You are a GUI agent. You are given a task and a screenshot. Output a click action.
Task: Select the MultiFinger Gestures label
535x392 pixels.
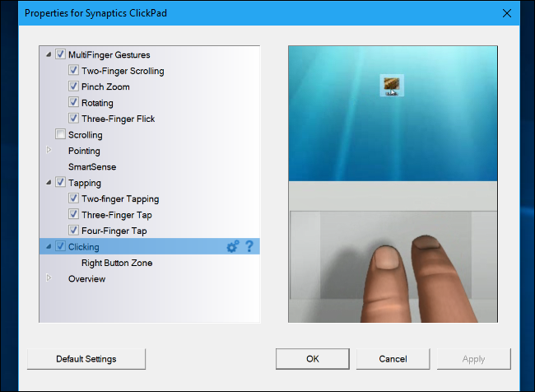(109, 54)
